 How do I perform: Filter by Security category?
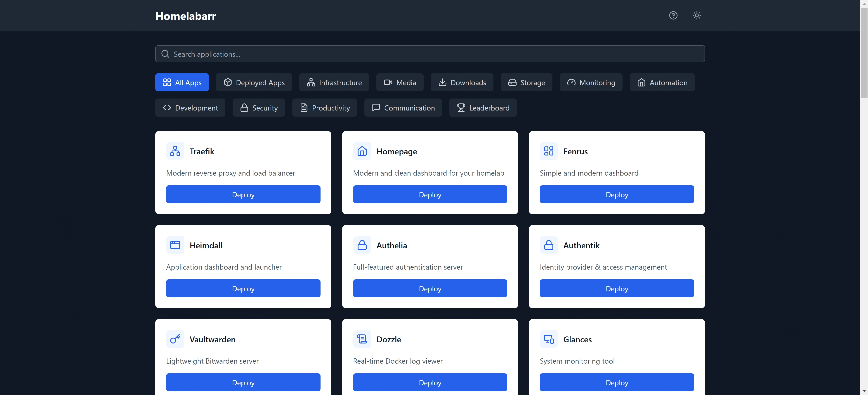[x=259, y=107]
